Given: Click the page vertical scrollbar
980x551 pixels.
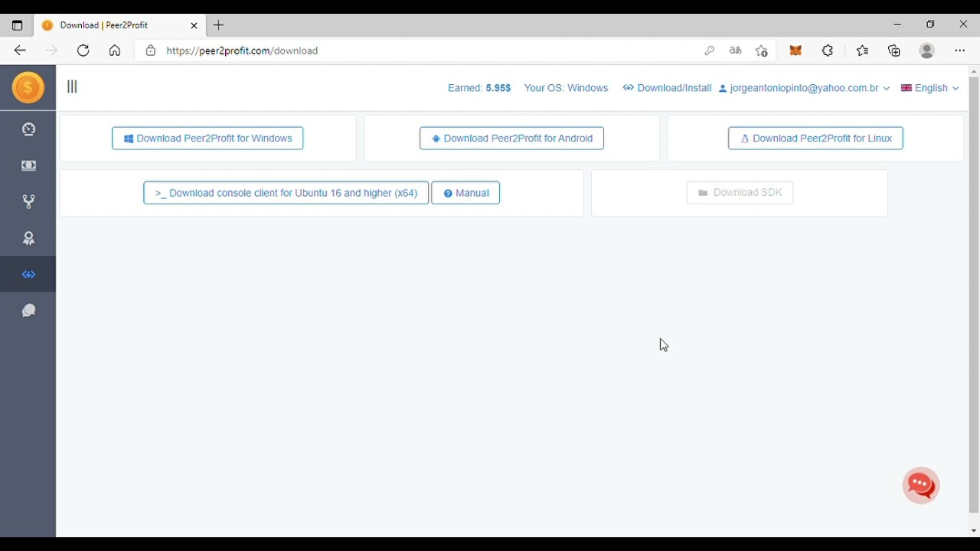Looking at the screenshot, I should (974, 295).
